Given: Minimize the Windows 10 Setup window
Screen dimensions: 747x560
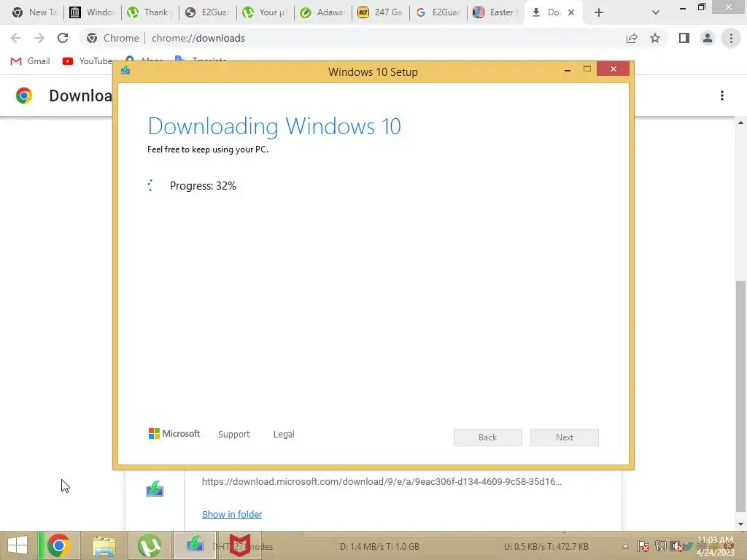Looking at the screenshot, I should pyautogui.click(x=568, y=69).
